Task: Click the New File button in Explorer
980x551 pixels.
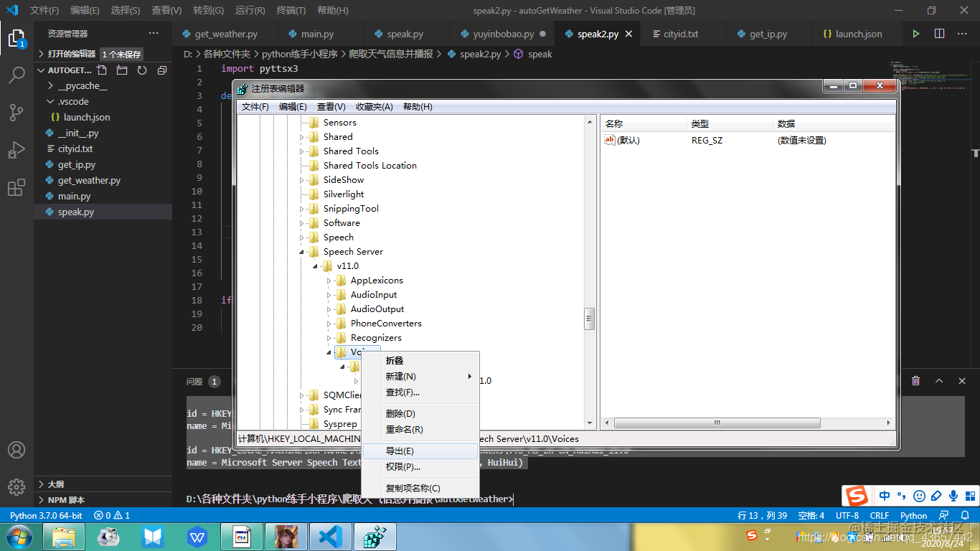Action: (102, 70)
